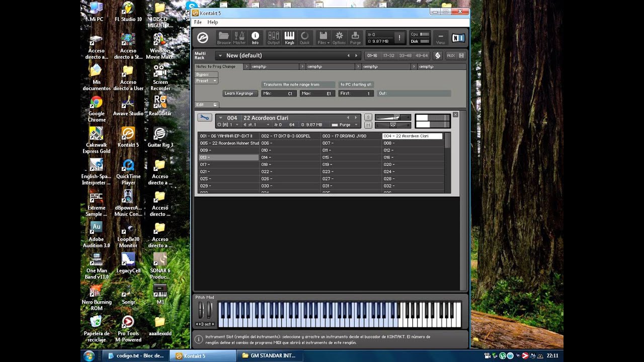644x362 pixels.
Task: Open GM STANDAR INT taskbar folder window
Action: pos(270,355)
